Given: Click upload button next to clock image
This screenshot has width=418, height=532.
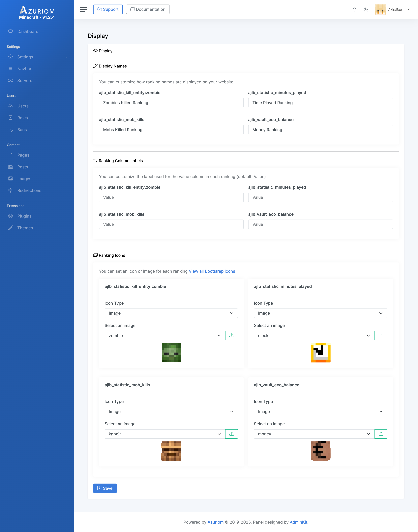Looking at the screenshot, I should tap(381, 336).
